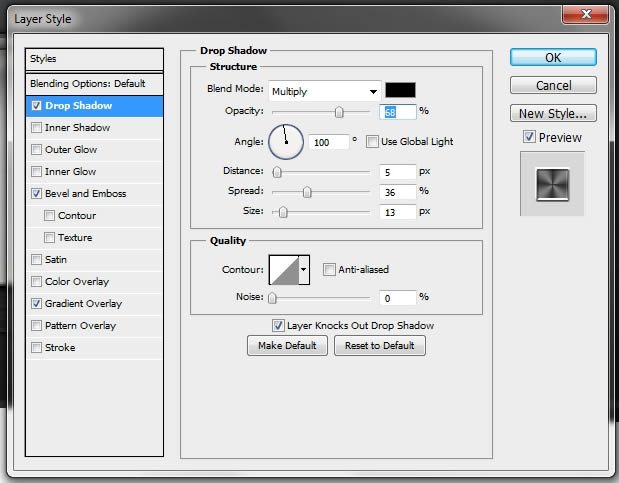This screenshot has height=483, width=619.
Task: Check Use Global Light
Action: coord(372,141)
